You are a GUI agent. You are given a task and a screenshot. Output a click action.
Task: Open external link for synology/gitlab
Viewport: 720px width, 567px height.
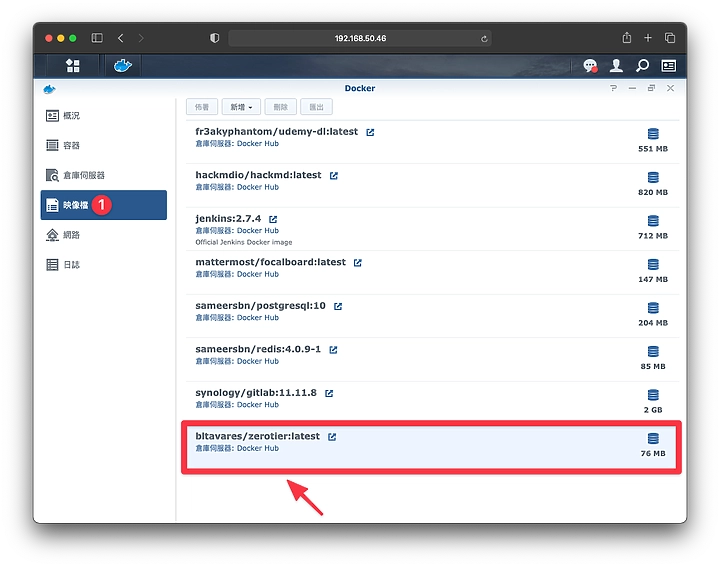329,393
